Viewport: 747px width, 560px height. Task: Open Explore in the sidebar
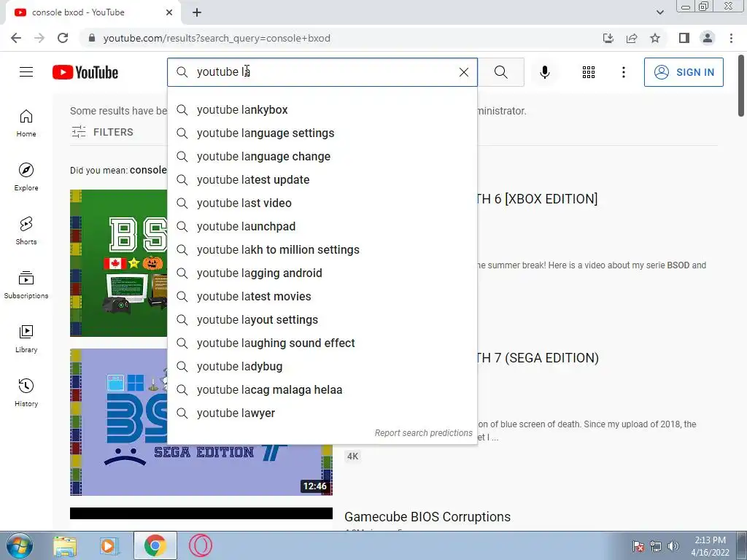click(x=26, y=177)
